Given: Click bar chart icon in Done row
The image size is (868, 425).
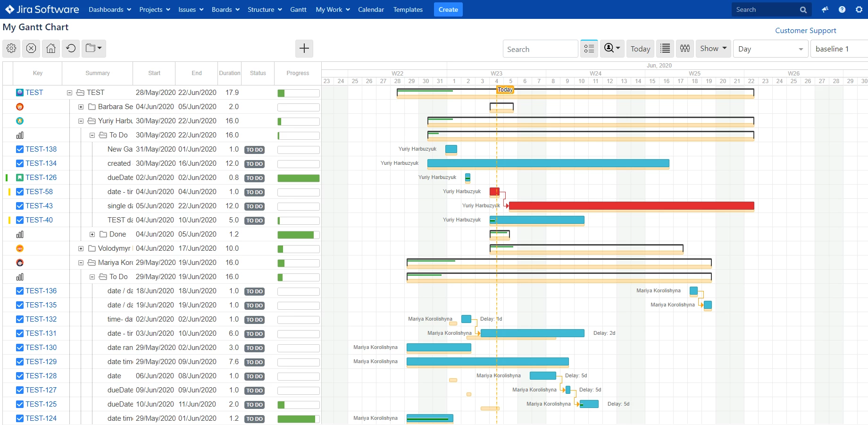Looking at the screenshot, I should (20, 234).
